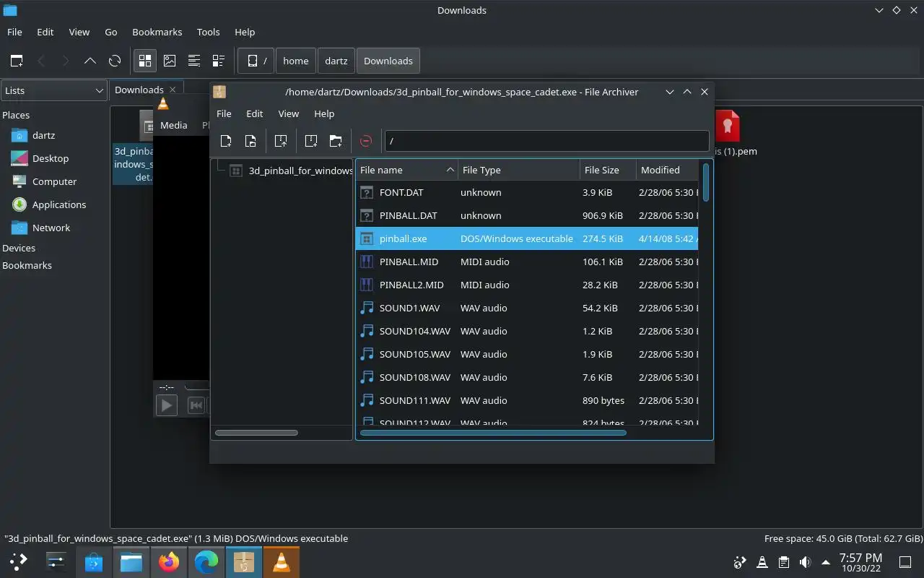924x578 pixels.
Task: Click the new window icon in Downloads toolbar
Action: point(17,61)
